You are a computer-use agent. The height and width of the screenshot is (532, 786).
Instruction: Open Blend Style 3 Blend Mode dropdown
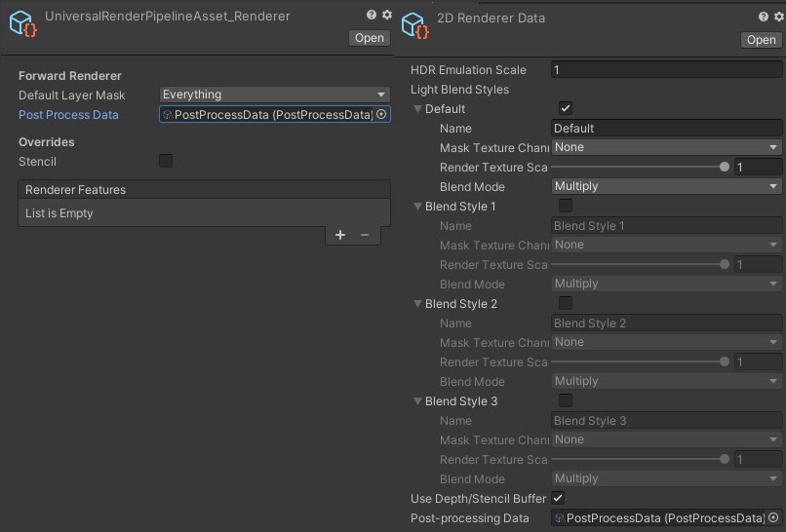[667, 478]
